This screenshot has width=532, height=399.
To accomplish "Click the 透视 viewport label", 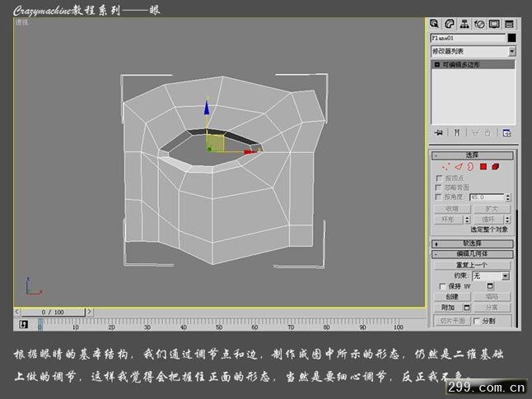I will 21,22.
